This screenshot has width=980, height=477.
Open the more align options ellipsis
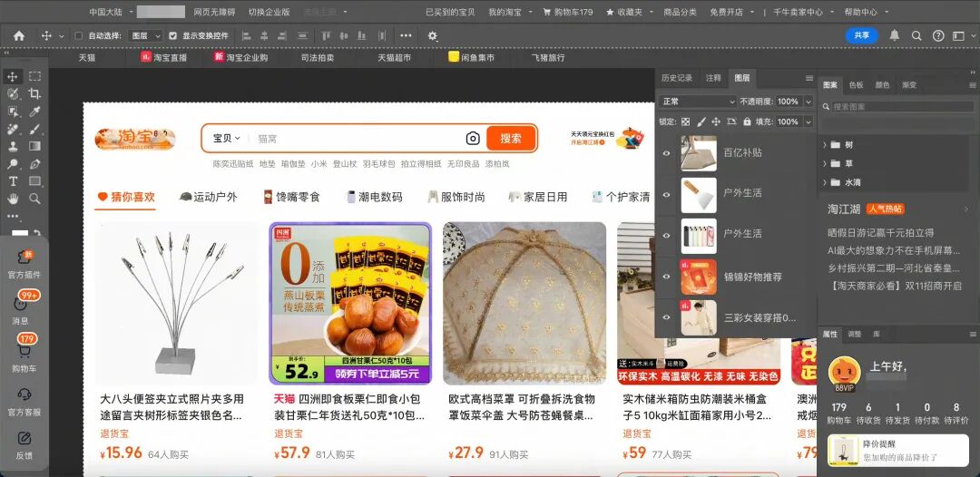click(406, 36)
